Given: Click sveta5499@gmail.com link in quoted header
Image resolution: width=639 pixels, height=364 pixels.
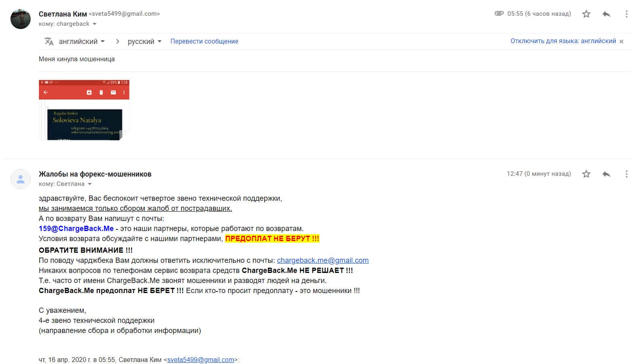Looking at the screenshot, I should [x=200, y=360].
